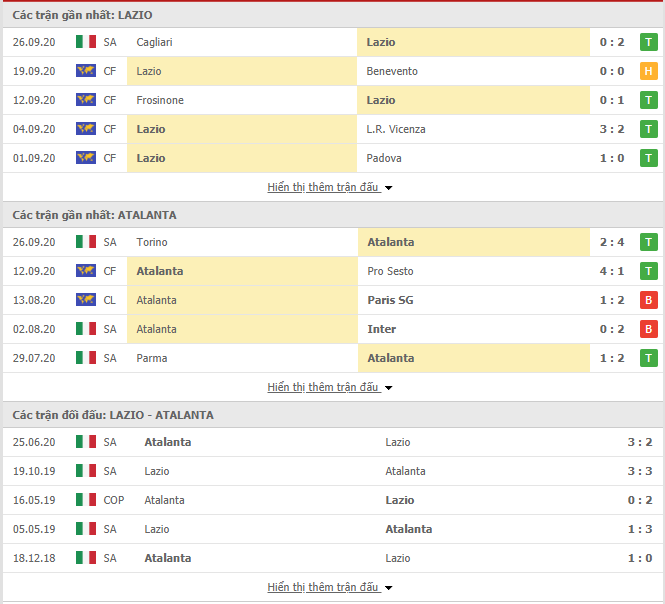The height and width of the screenshot is (604, 665).
Task: Click the orange H draw badge
Action: point(649,71)
